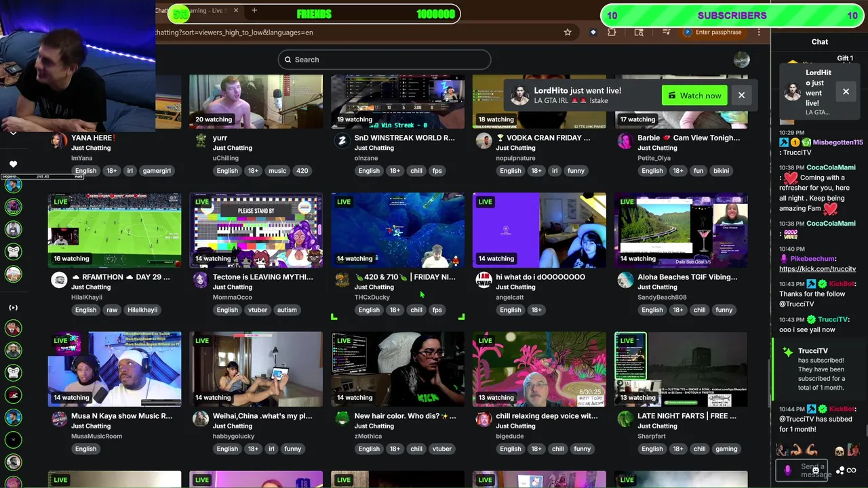Click the Chat panel header
The height and width of the screenshot is (488, 868).
(820, 41)
